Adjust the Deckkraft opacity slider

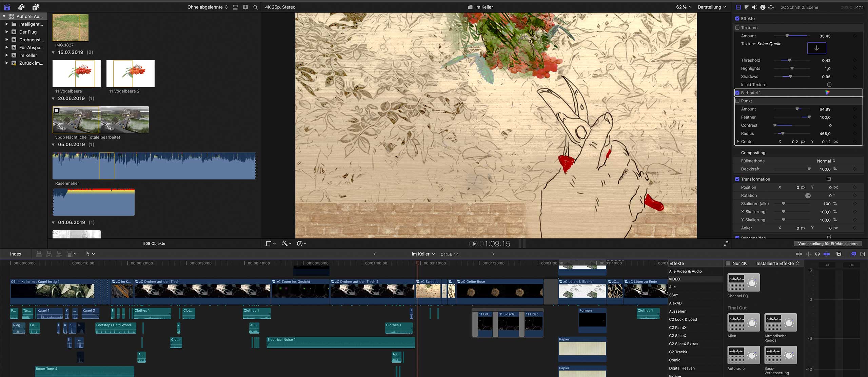click(x=809, y=169)
